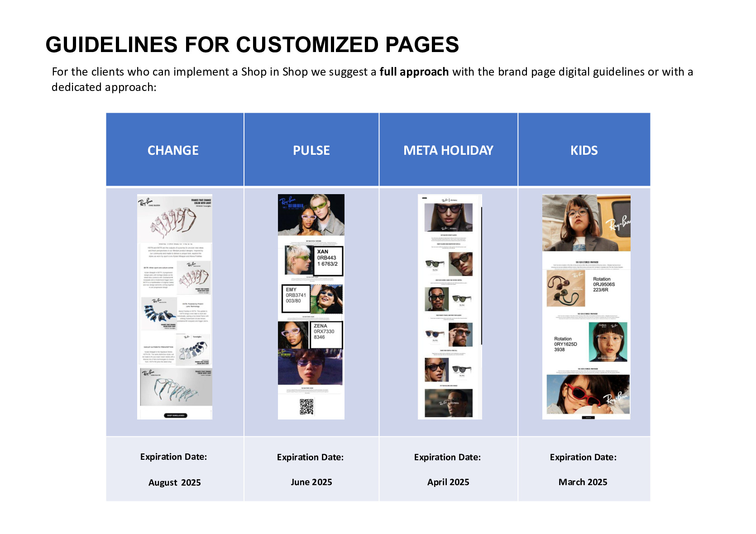
Task: Click the Expiration Date label above April 2025
Action: (448, 457)
